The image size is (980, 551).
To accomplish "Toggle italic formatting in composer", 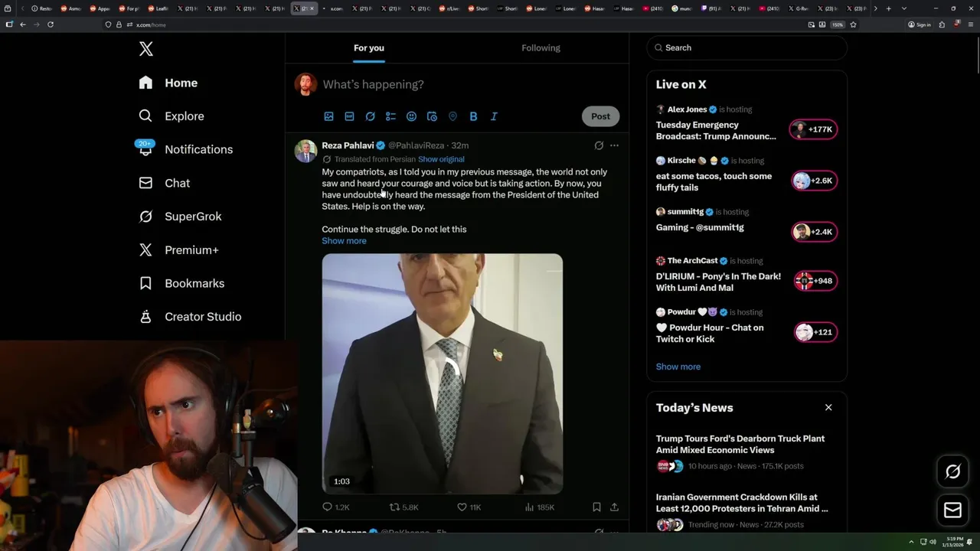I will (494, 116).
